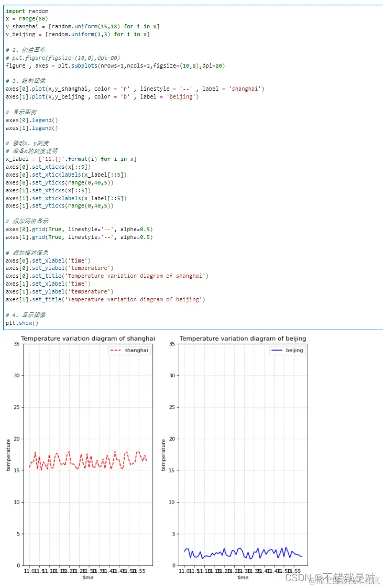Click y-tick "35" on the shanghai plot
The image size is (383, 588).
click(x=16, y=343)
